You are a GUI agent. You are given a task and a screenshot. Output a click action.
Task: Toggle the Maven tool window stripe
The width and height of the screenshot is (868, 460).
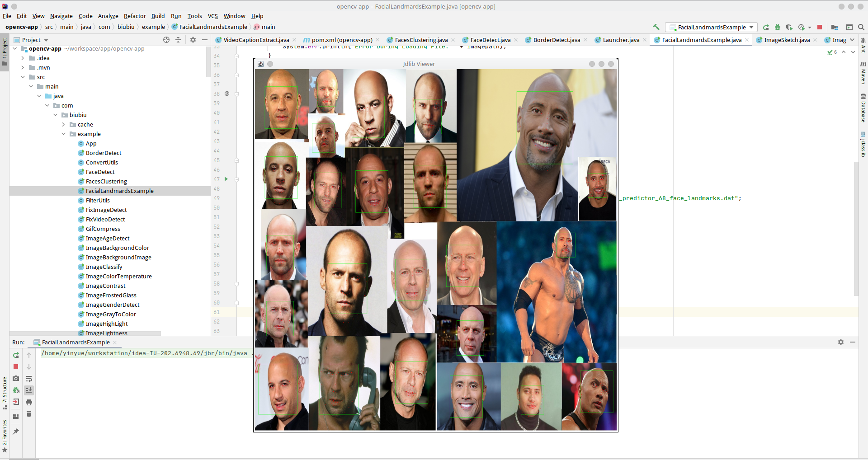click(x=863, y=73)
